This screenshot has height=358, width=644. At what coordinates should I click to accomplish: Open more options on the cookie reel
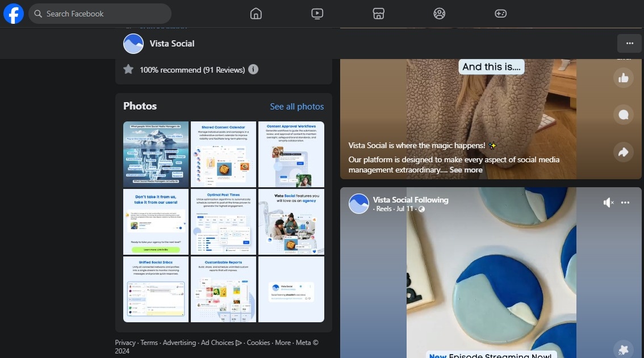tap(625, 203)
